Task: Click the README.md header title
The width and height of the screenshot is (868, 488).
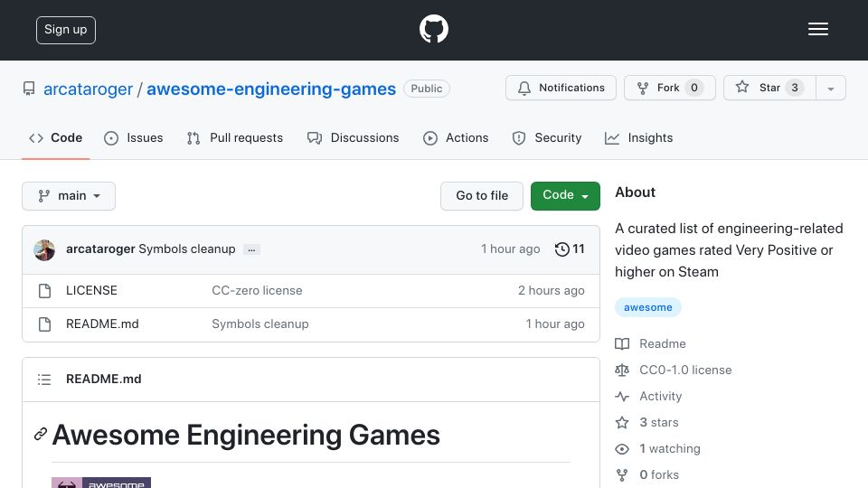Action: tap(103, 379)
